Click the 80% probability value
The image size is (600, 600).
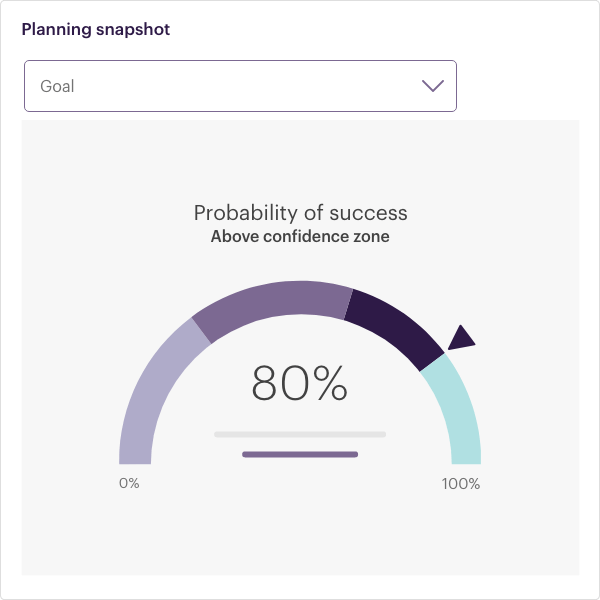click(300, 383)
